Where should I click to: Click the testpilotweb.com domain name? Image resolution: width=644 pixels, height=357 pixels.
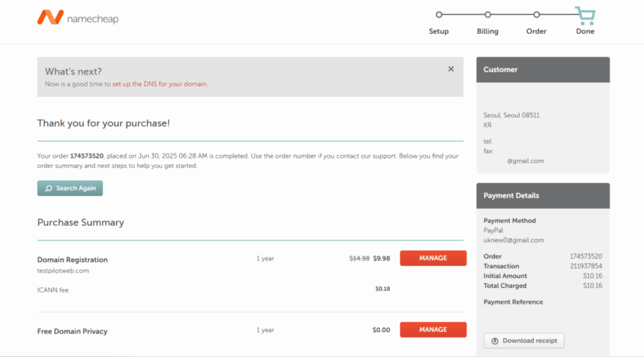(63, 271)
